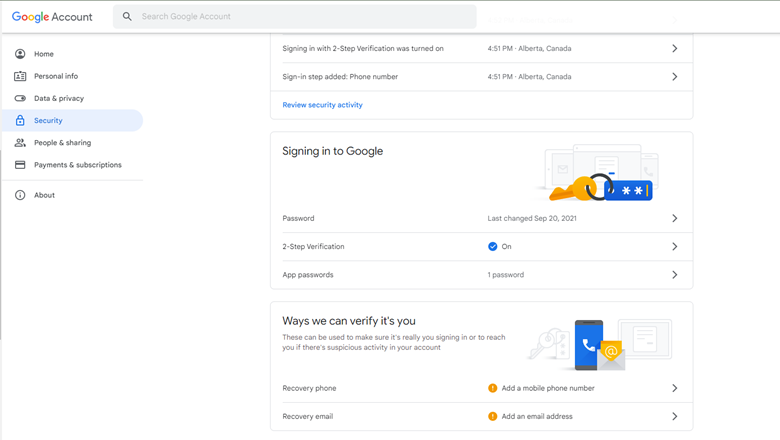Expand the App passwords row chevron
The image size is (780, 440).
(x=674, y=275)
